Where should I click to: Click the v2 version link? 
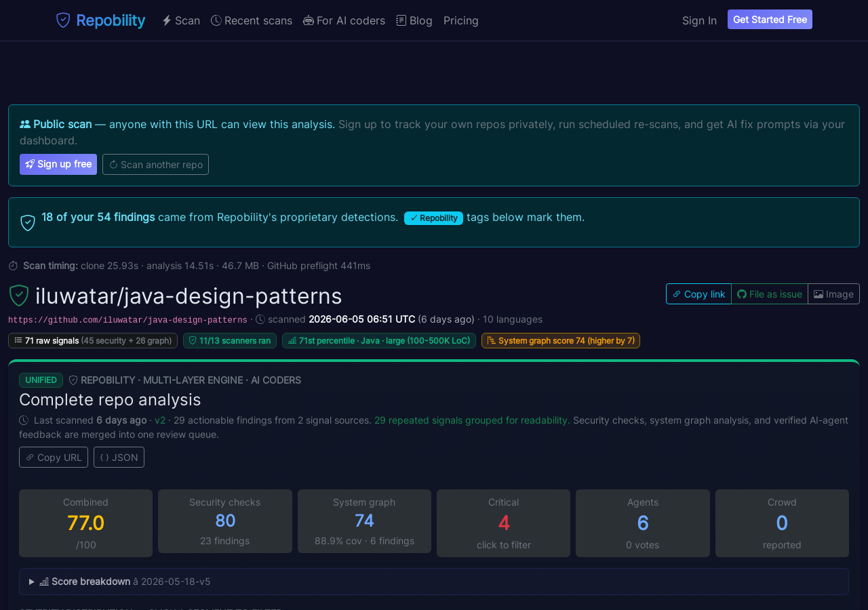coord(160,420)
